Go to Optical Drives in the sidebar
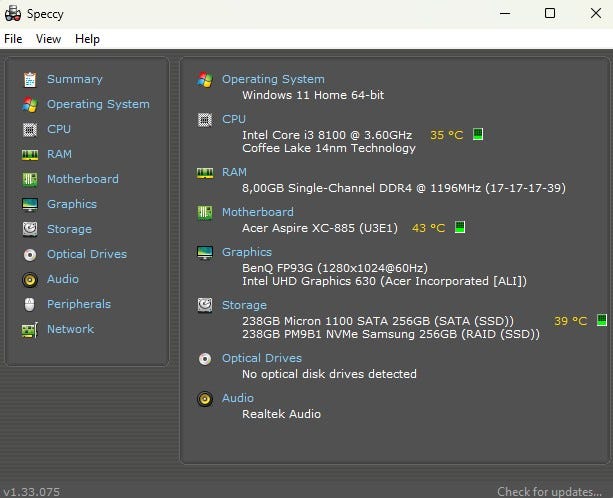This screenshot has width=613, height=498. point(87,254)
